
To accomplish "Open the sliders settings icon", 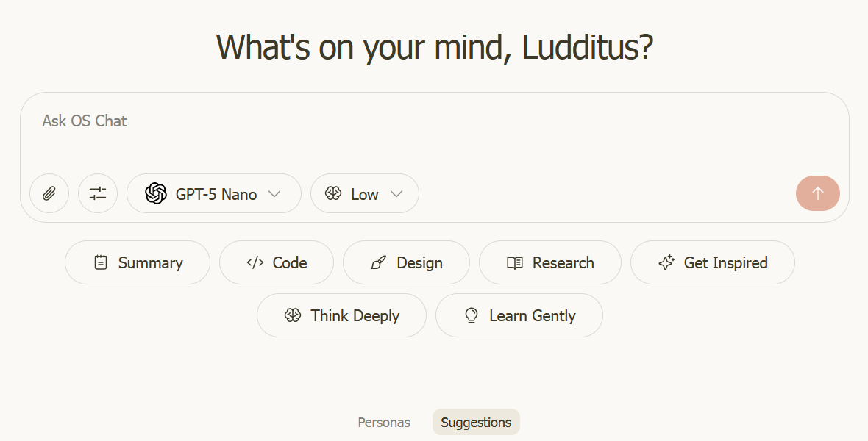I will [x=98, y=193].
